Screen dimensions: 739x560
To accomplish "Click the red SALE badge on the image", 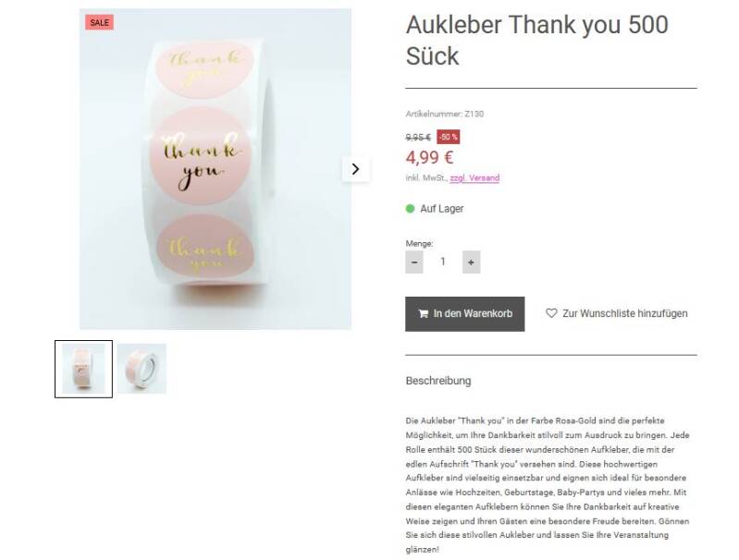I will point(100,22).
